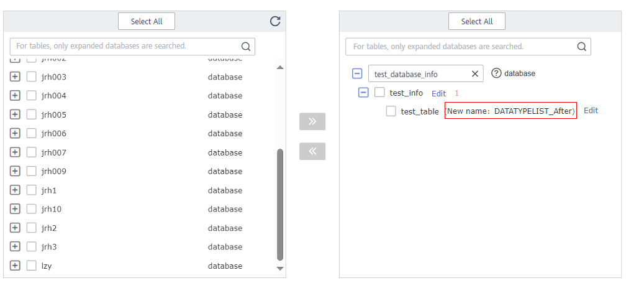This screenshot has height=288, width=644.
Task: Select the test_info checkbox
Action: click(379, 92)
